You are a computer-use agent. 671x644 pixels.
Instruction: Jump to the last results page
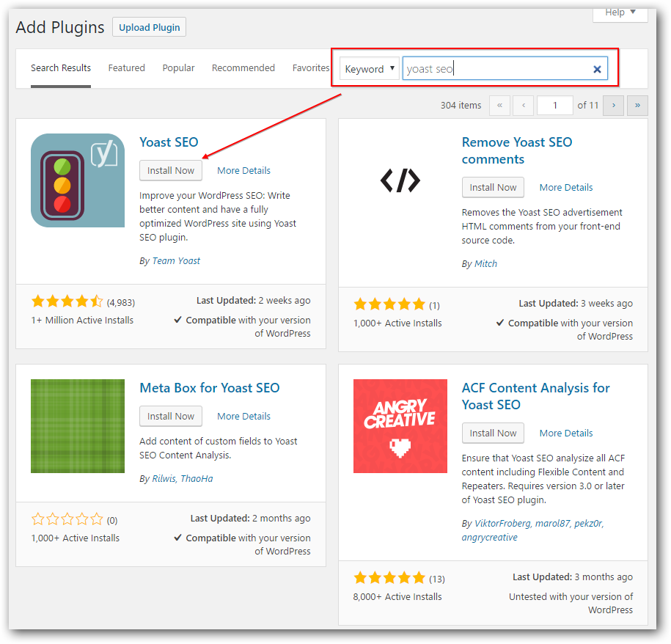637,106
